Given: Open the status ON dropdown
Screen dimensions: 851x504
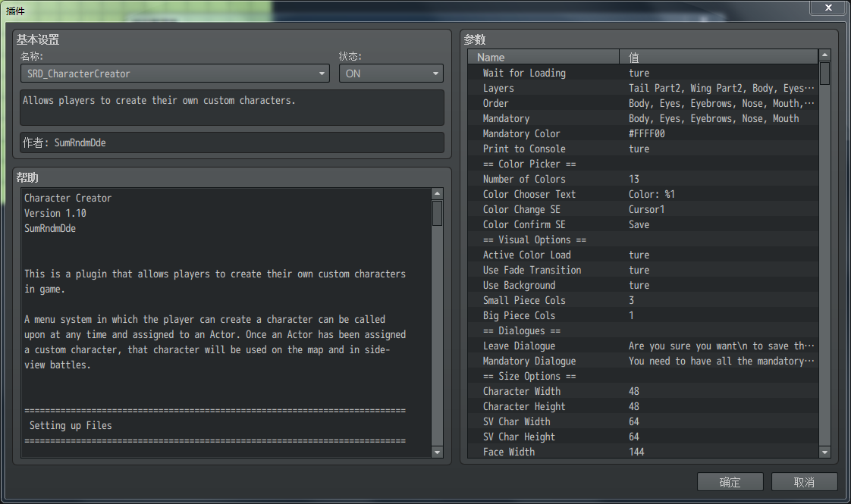Looking at the screenshot, I should (x=391, y=74).
